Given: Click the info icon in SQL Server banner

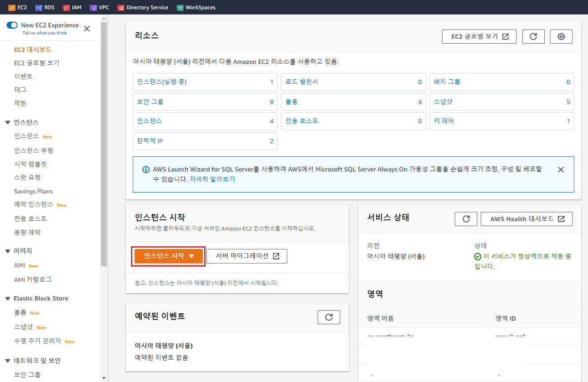Looking at the screenshot, I should [x=146, y=170].
